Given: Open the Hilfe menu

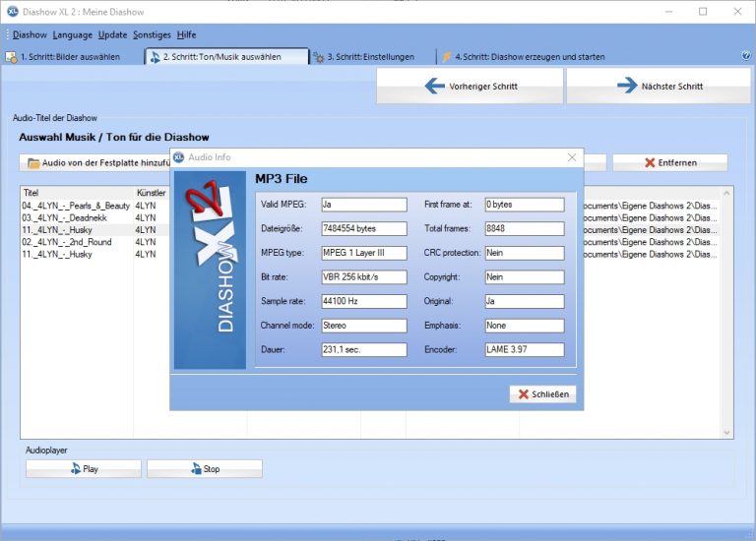Looking at the screenshot, I should (186, 34).
